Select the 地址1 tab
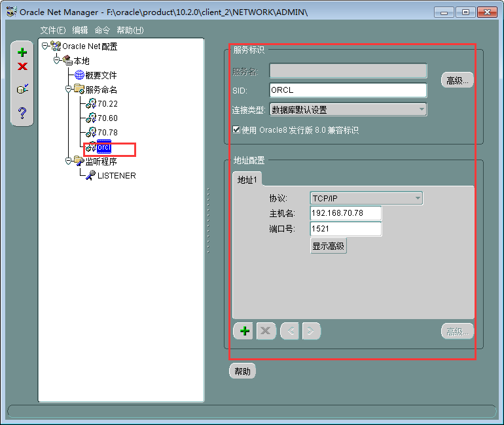Screen dimensions: 504x425 point(247,179)
